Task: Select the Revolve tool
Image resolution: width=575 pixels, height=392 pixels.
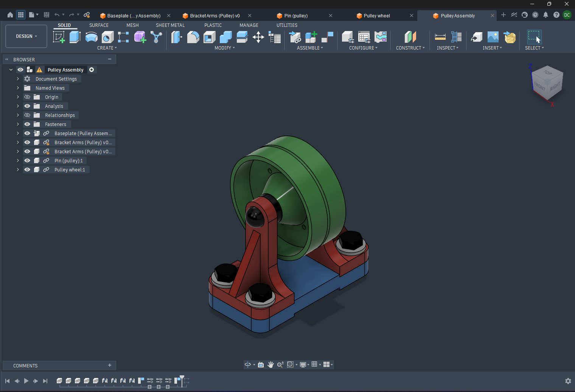Action: point(92,37)
